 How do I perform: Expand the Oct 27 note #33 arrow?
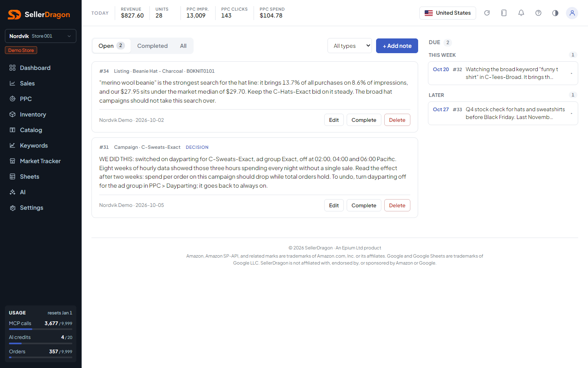(571, 113)
